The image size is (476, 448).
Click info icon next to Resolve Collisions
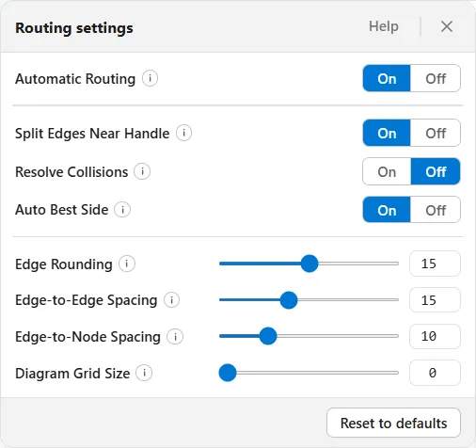click(142, 171)
